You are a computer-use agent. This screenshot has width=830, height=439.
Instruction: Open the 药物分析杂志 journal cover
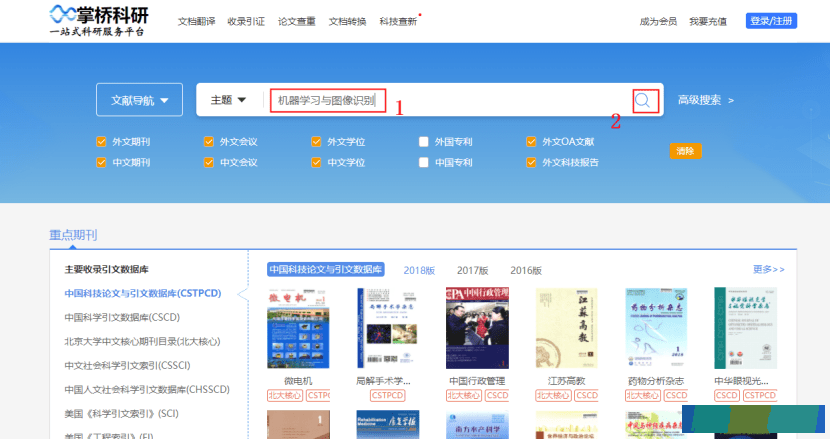[x=656, y=328]
